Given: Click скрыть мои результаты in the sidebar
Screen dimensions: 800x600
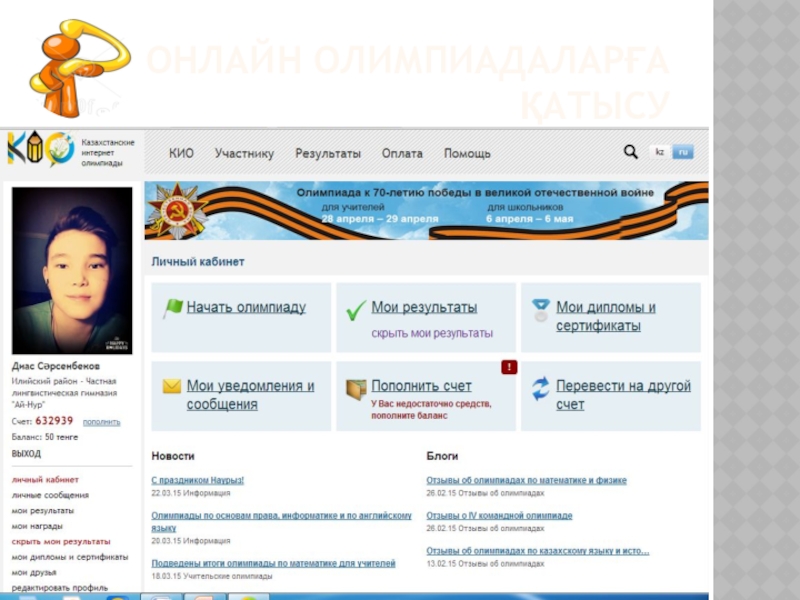Looking at the screenshot, I should [61, 541].
